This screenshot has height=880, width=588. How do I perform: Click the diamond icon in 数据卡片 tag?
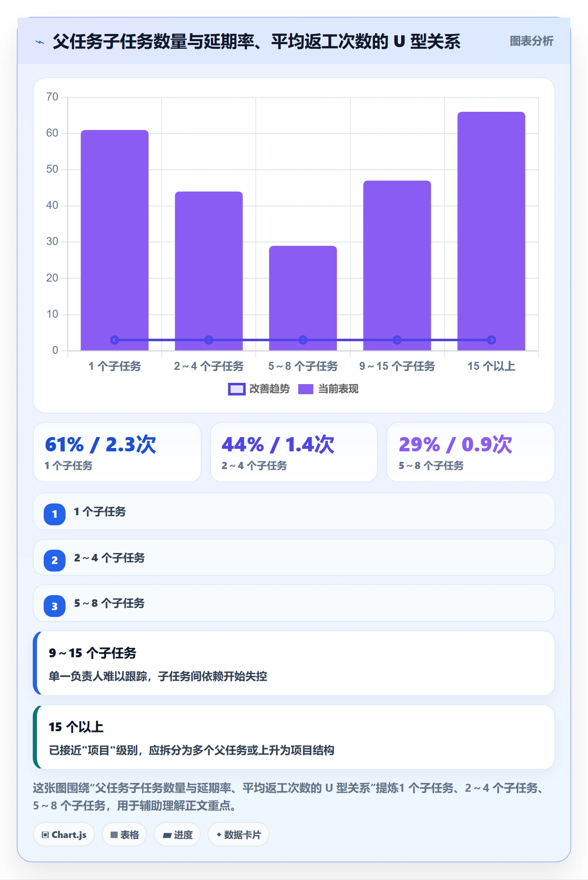click(219, 835)
